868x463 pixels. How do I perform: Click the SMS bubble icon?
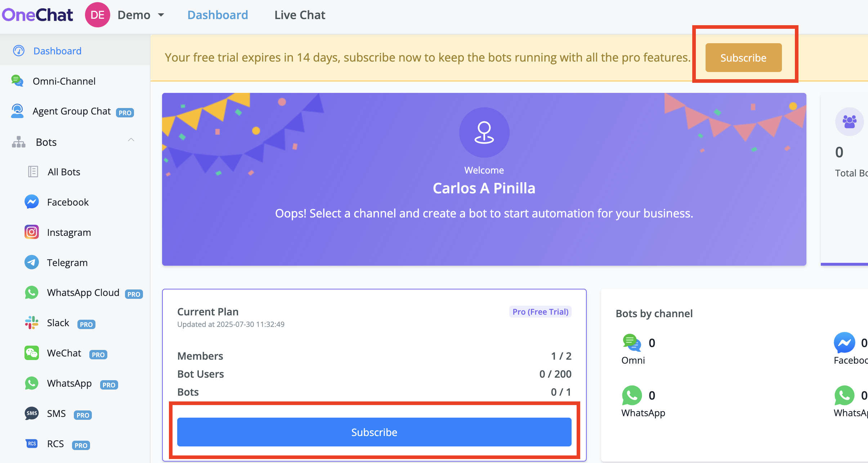click(x=32, y=413)
